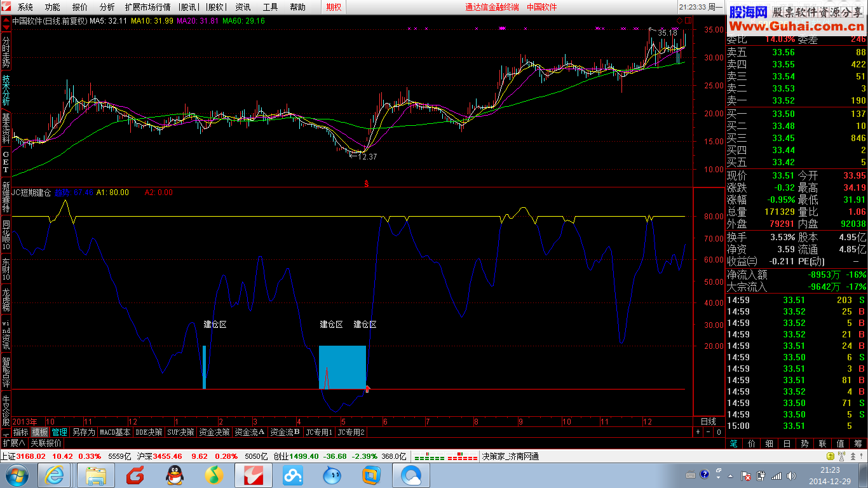The width and height of the screenshot is (868, 488).
Task: Select 资金流A template tab
Action: pyautogui.click(x=250, y=432)
